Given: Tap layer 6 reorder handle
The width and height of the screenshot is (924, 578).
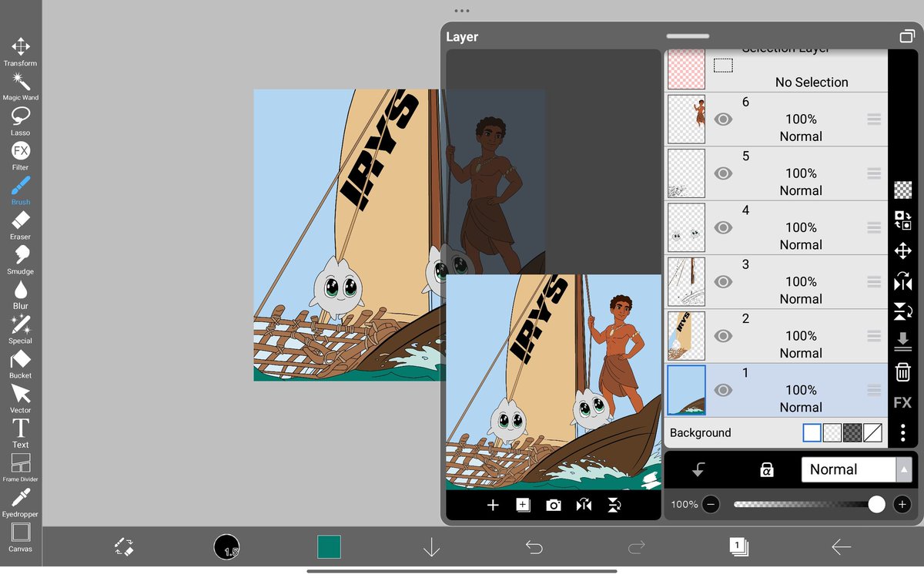Looking at the screenshot, I should point(873,119).
